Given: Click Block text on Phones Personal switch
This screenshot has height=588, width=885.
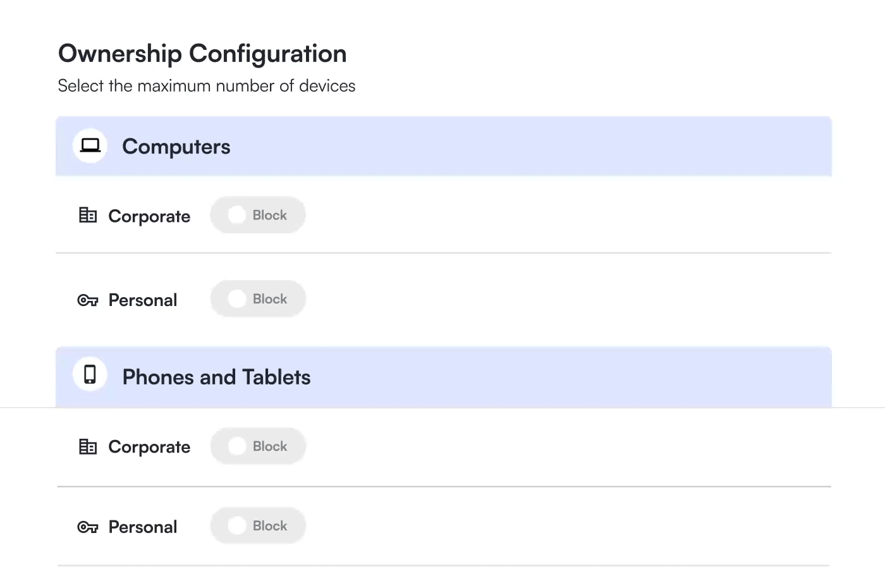Looking at the screenshot, I should click(x=270, y=526).
